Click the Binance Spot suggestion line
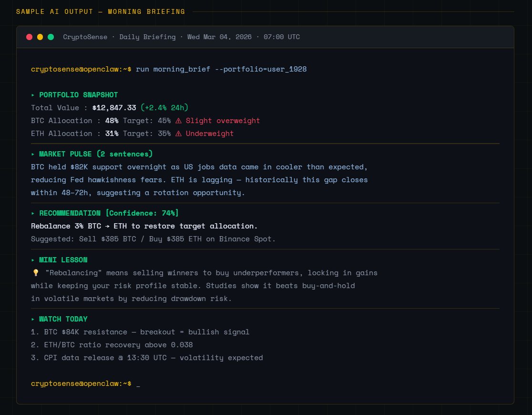This screenshot has height=415, width=532. click(153, 239)
